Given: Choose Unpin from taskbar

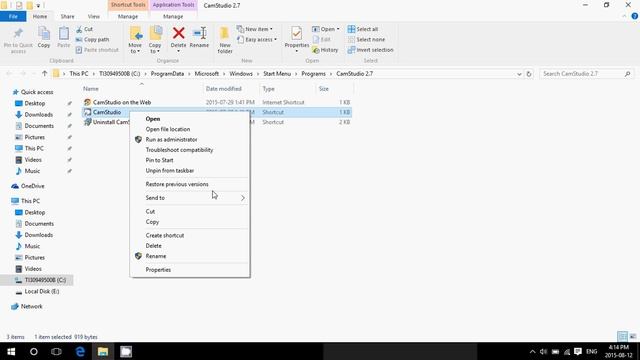Looking at the screenshot, I should [190, 171].
